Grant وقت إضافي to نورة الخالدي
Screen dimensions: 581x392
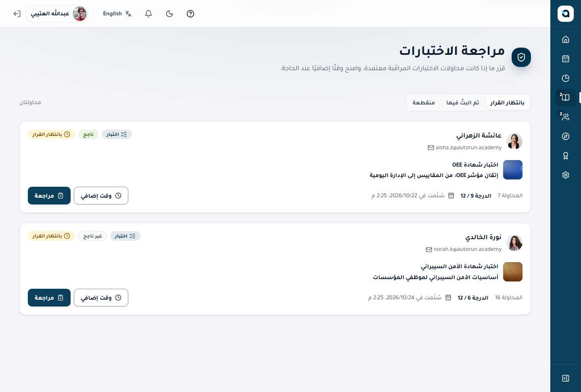click(x=101, y=298)
